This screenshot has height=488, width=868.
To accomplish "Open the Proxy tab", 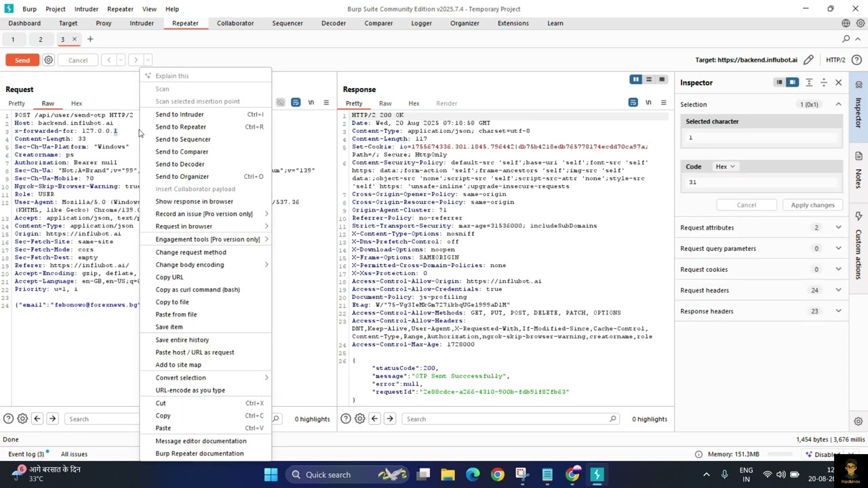I will click(x=104, y=23).
